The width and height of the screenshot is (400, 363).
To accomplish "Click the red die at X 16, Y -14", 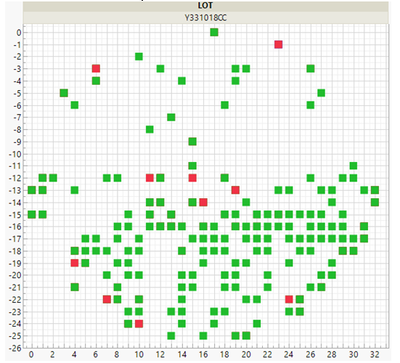I will (203, 202).
